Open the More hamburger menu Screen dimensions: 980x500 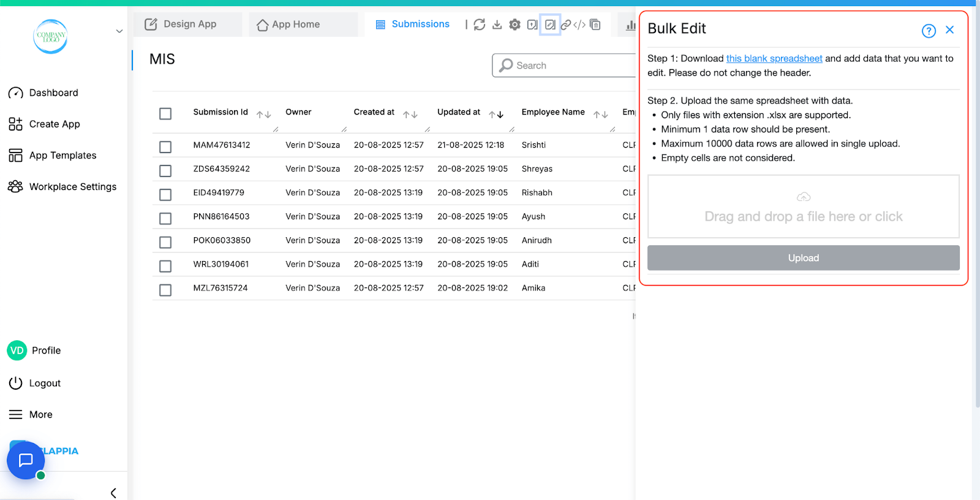[x=15, y=414]
